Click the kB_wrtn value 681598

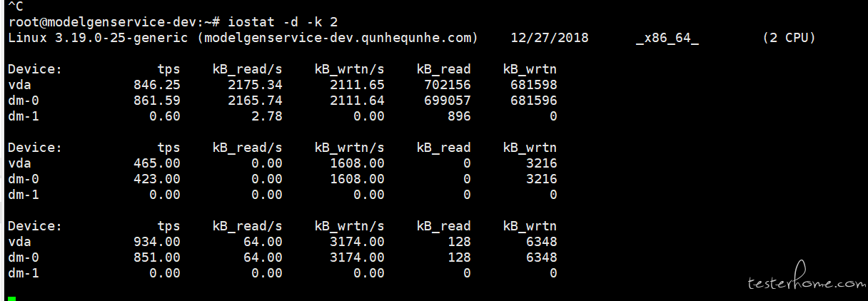534,85
